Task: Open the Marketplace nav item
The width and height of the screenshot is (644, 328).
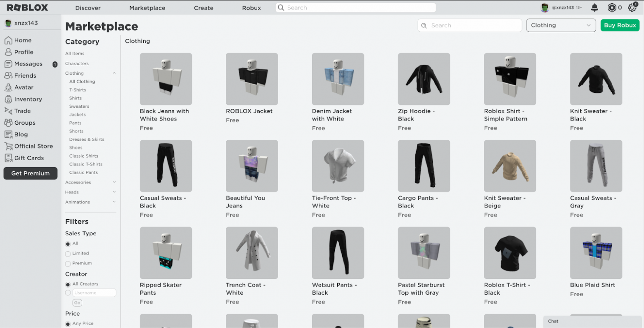Action: (x=147, y=8)
